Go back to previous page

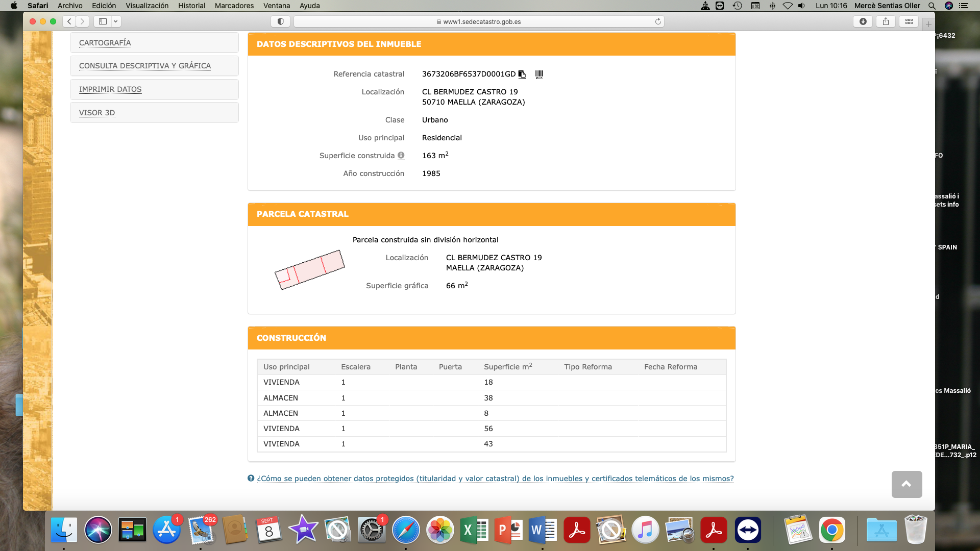click(69, 21)
